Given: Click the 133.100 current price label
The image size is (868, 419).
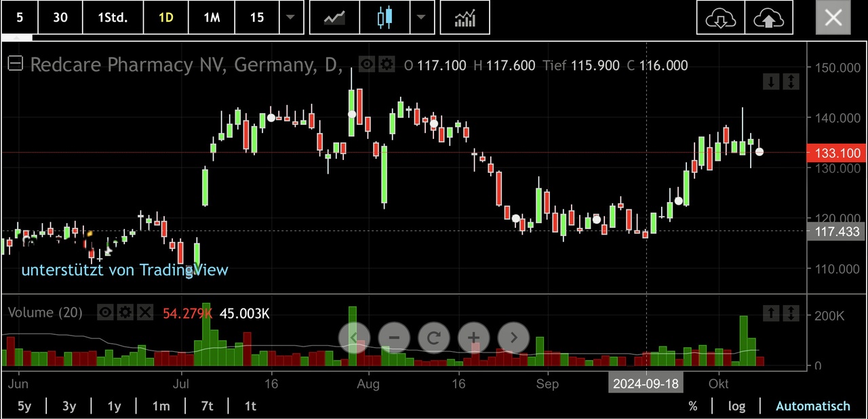Looking at the screenshot, I should 837,153.
